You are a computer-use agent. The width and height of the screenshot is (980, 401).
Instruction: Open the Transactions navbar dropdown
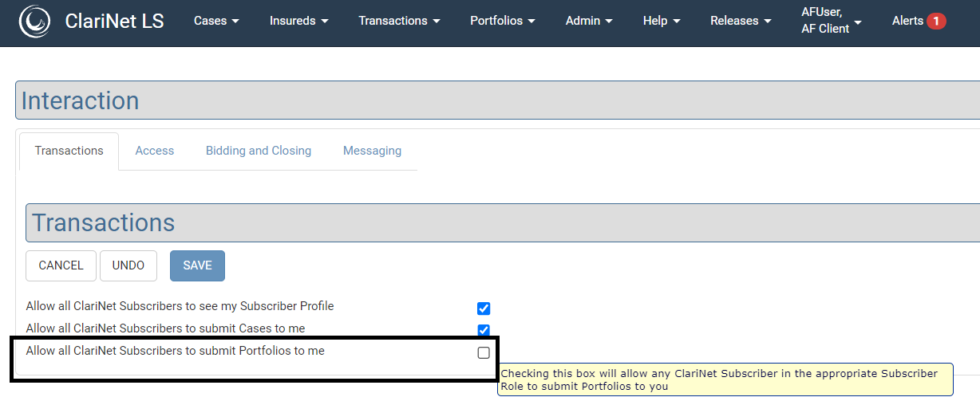pos(398,21)
